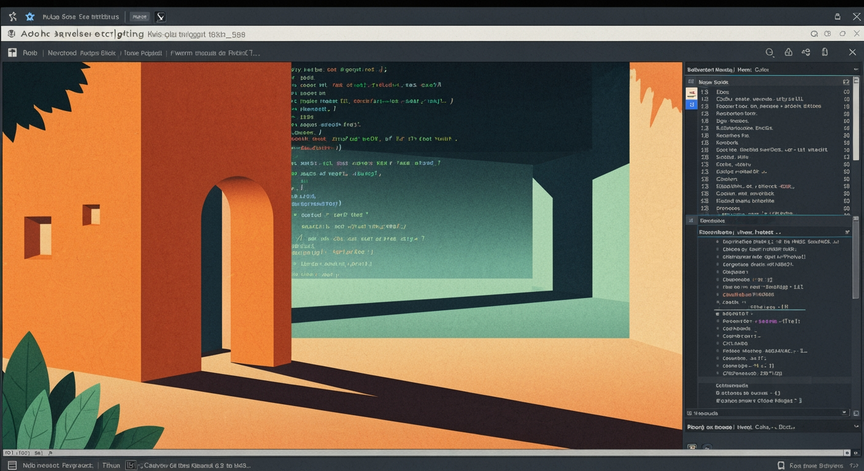Click the clipboard icon left of the toolbar X
The height and width of the screenshot is (471, 864).
pyautogui.click(x=825, y=52)
